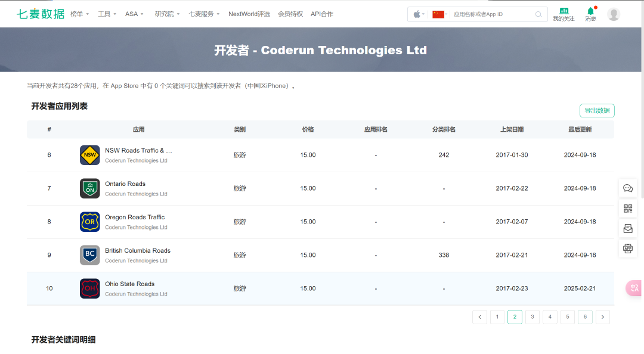This screenshot has width=644, height=354.
Task: Open Ohio State Roads app link
Action: (x=130, y=284)
